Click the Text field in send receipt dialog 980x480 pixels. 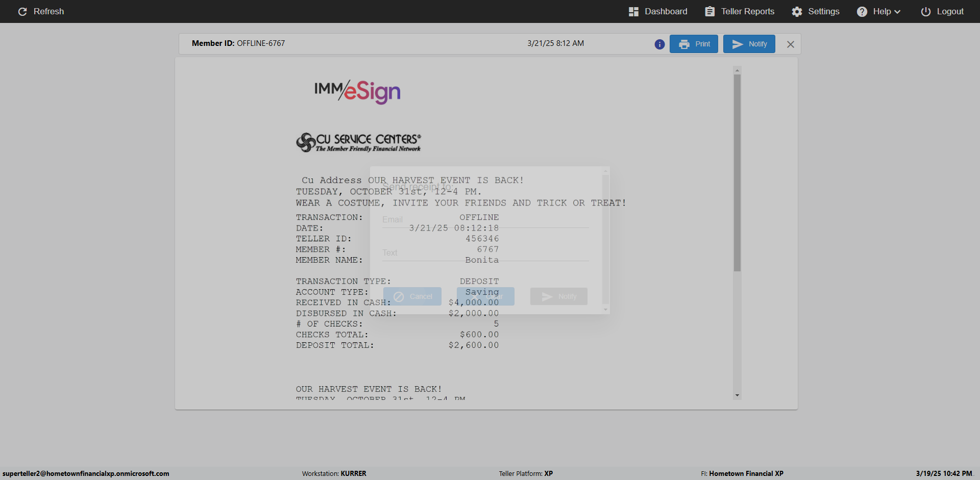click(485, 253)
